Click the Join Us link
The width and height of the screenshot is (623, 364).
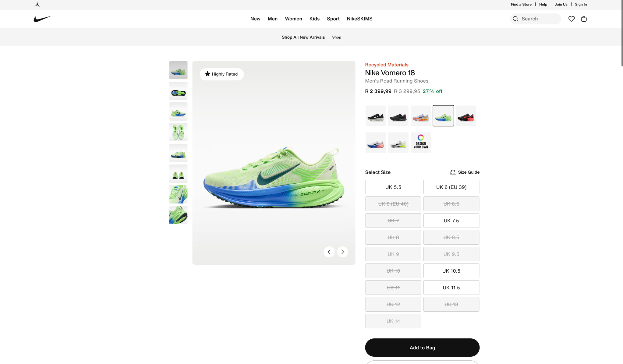[x=561, y=4]
